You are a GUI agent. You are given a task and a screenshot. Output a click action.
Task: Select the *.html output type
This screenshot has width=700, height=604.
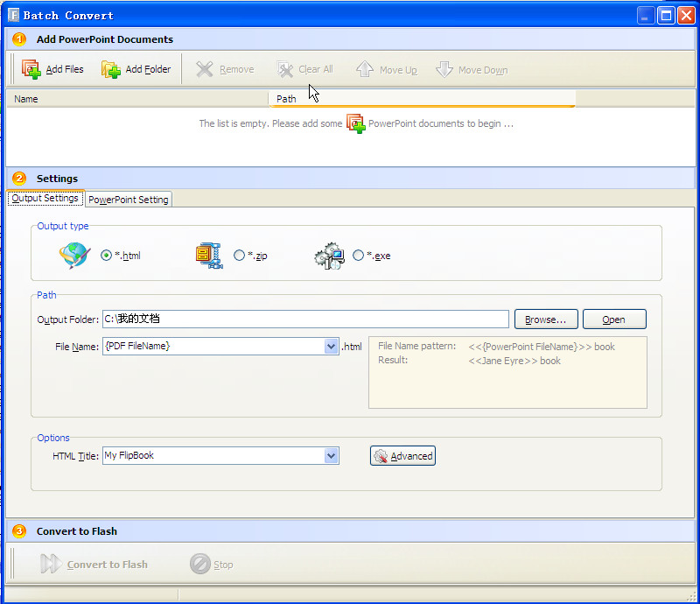point(106,255)
